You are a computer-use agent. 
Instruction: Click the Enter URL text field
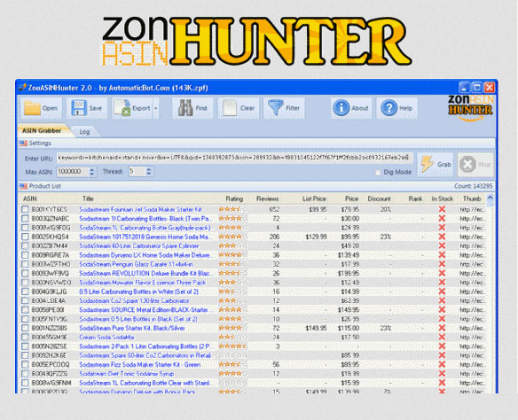pyautogui.click(x=234, y=158)
